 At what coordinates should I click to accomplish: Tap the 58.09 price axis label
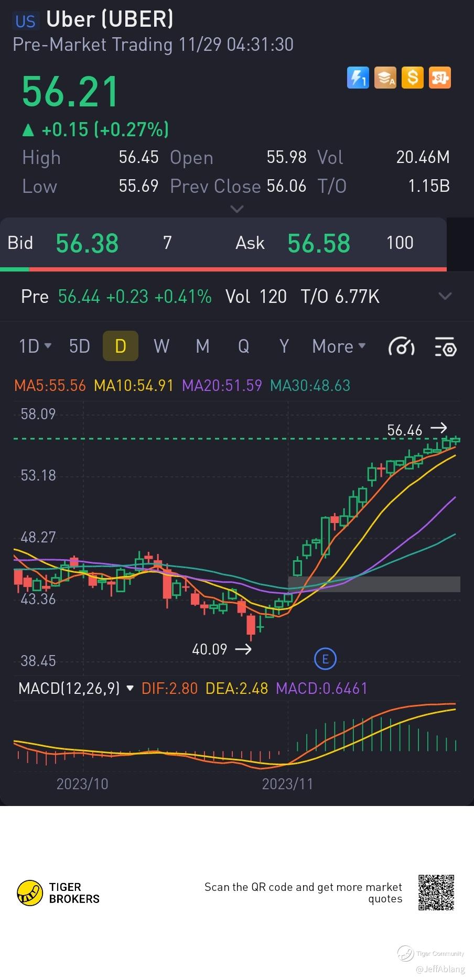coord(38,415)
